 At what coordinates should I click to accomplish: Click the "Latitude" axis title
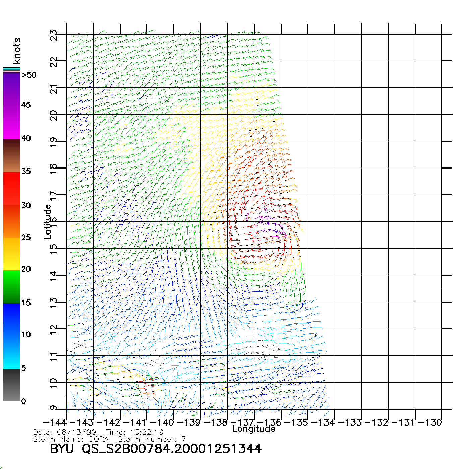point(47,222)
